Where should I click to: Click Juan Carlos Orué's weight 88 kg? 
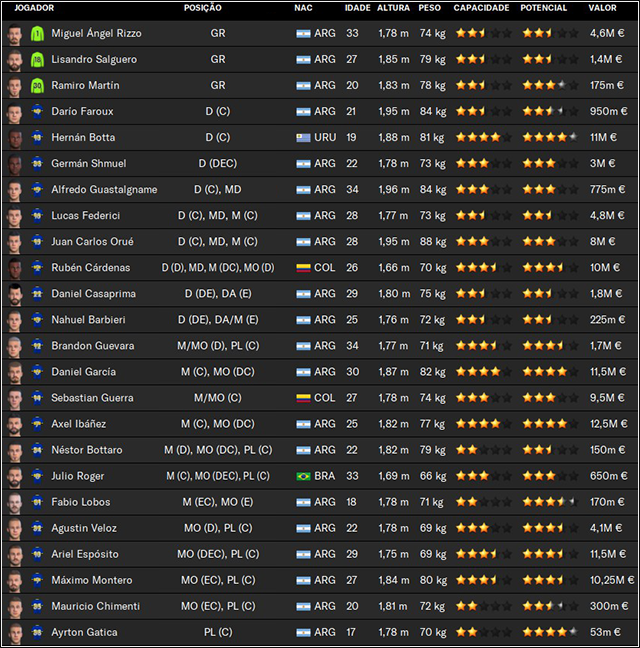point(433,242)
